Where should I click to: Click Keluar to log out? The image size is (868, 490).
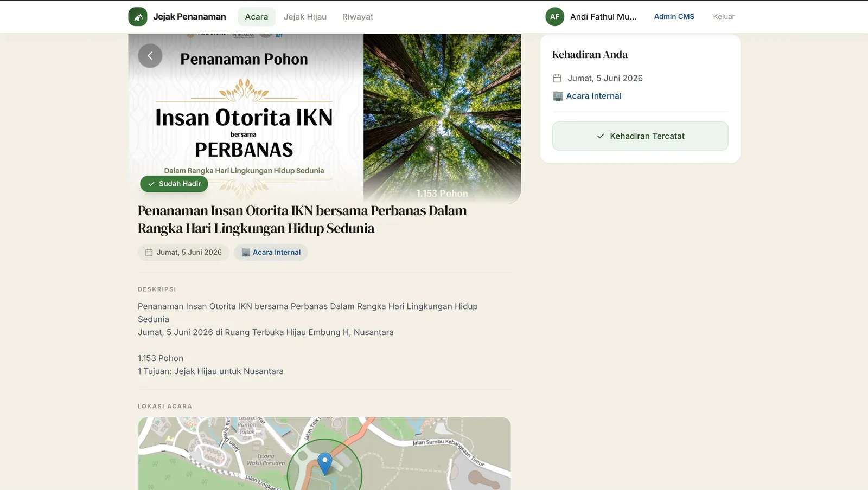click(724, 17)
